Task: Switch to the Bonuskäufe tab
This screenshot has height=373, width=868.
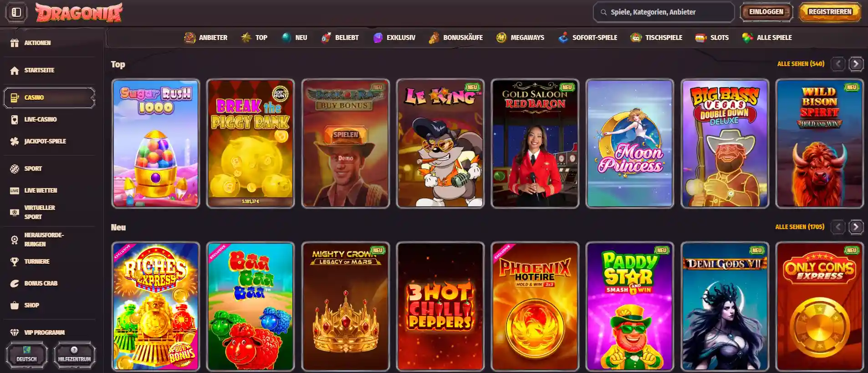Action: pyautogui.click(x=455, y=37)
